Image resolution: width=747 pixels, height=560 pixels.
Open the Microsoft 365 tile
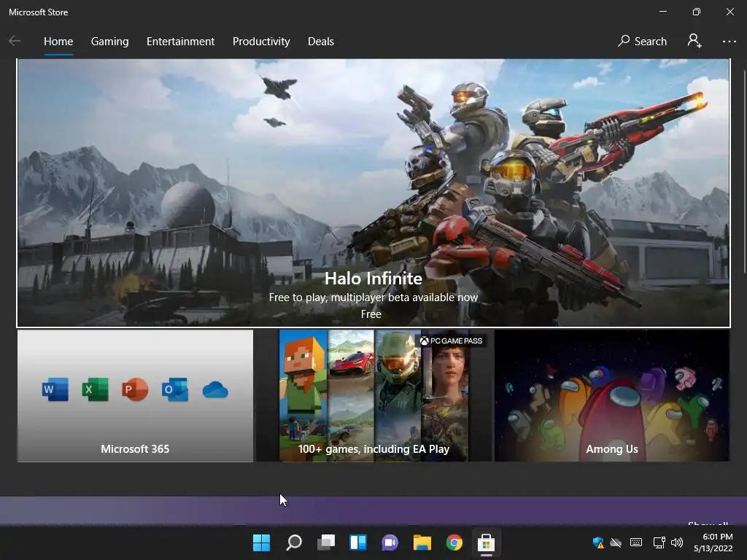coord(135,395)
